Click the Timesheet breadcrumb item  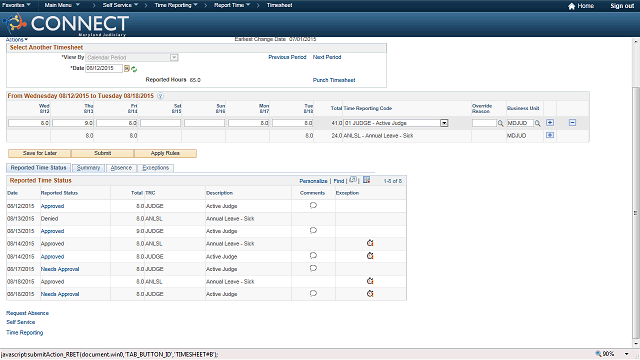[x=280, y=5]
